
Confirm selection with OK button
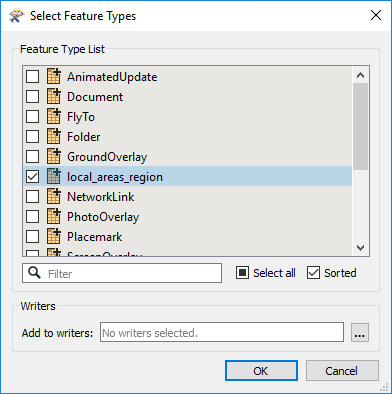tap(261, 370)
